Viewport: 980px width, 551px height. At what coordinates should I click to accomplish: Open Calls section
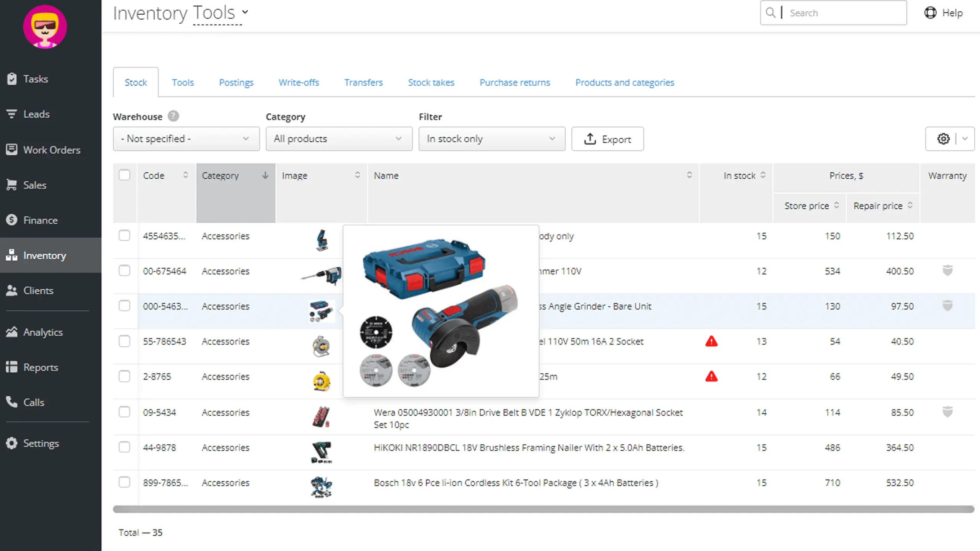coord(25,402)
